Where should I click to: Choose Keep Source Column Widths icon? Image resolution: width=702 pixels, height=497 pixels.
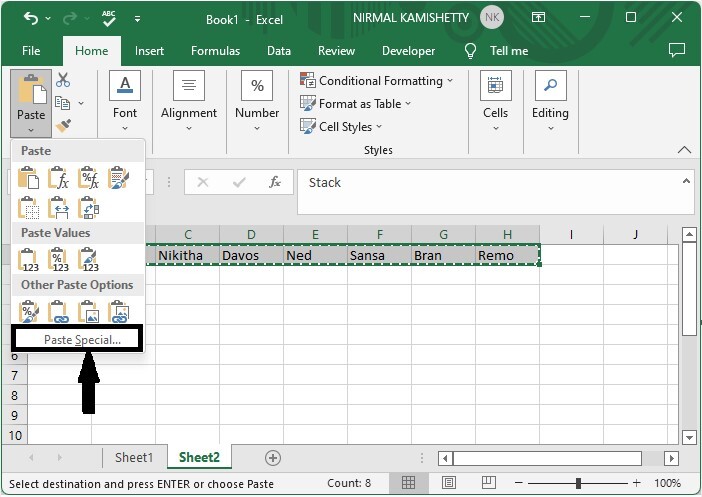59,208
